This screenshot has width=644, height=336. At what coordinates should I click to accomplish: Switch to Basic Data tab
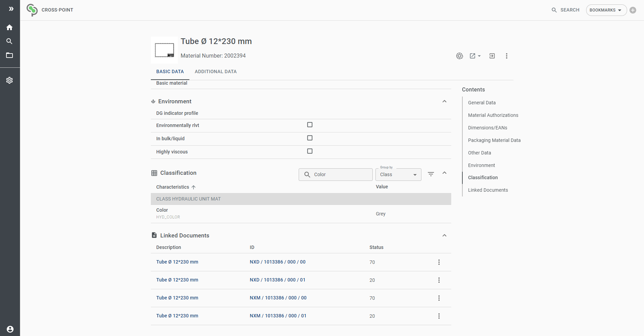(x=170, y=71)
